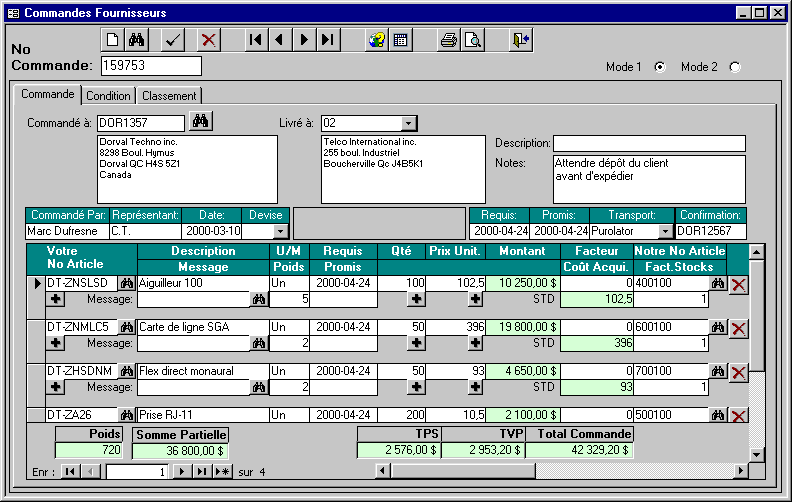Click the red X cancel icon in toolbar
The image size is (792, 502).
[x=209, y=39]
